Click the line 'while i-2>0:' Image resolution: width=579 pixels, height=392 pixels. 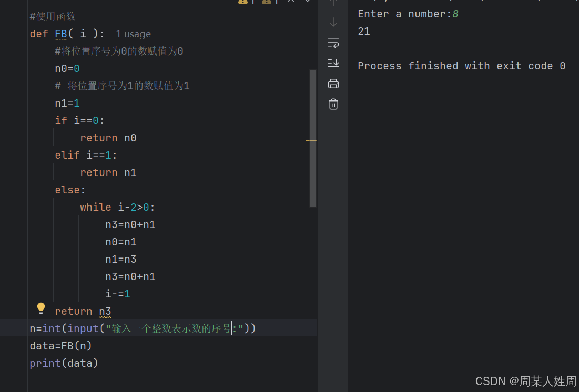117,208
